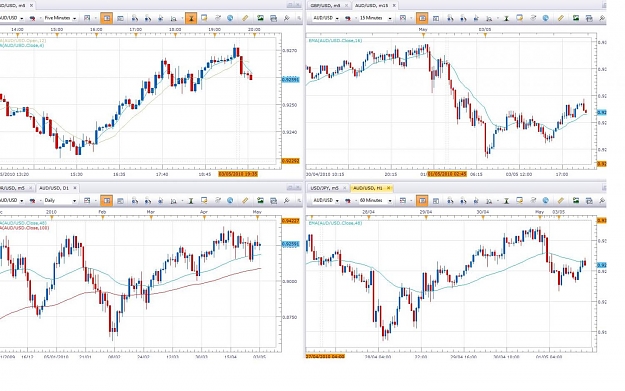This screenshot has height=391, width=625.
Task: Click the hourglass-shaped icon in the 15 Minutes chart toolbar
Action: (x=506, y=18)
